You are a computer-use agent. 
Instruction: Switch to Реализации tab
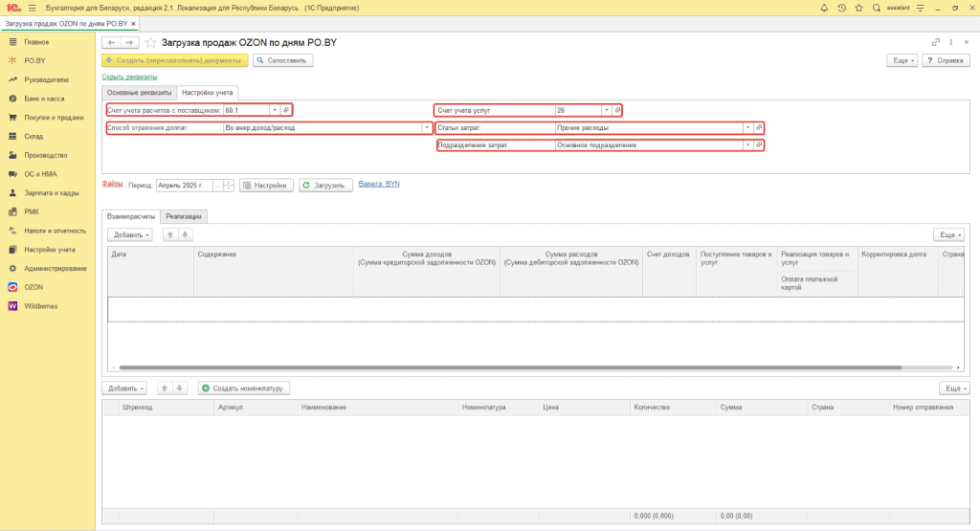pos(184,216)
